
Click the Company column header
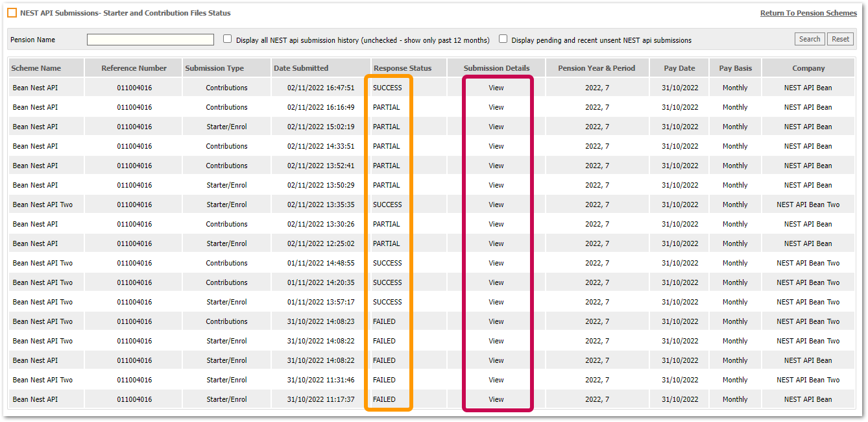click(808, 68)
